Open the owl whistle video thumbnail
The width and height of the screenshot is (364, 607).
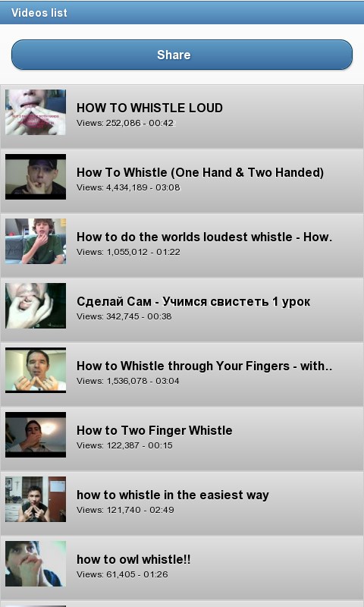(36, 564)
